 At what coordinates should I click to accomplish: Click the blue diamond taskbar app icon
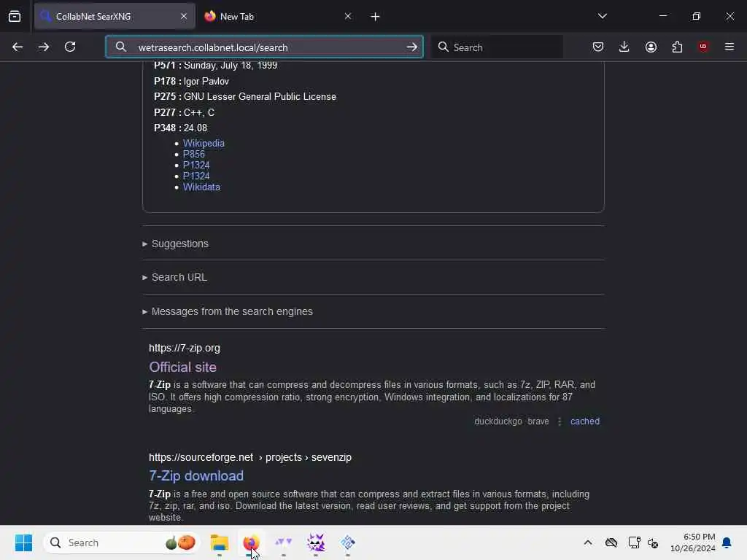(x=348, y=542)
